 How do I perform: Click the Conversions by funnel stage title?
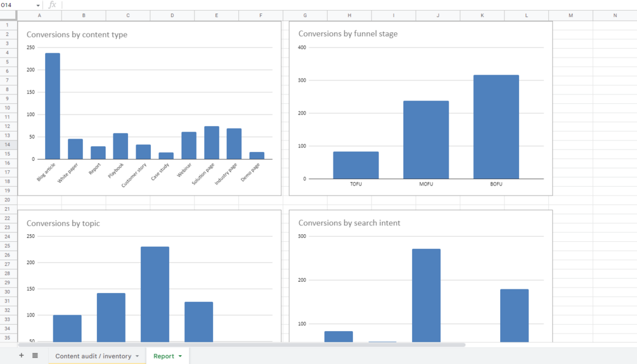point(348,34)
